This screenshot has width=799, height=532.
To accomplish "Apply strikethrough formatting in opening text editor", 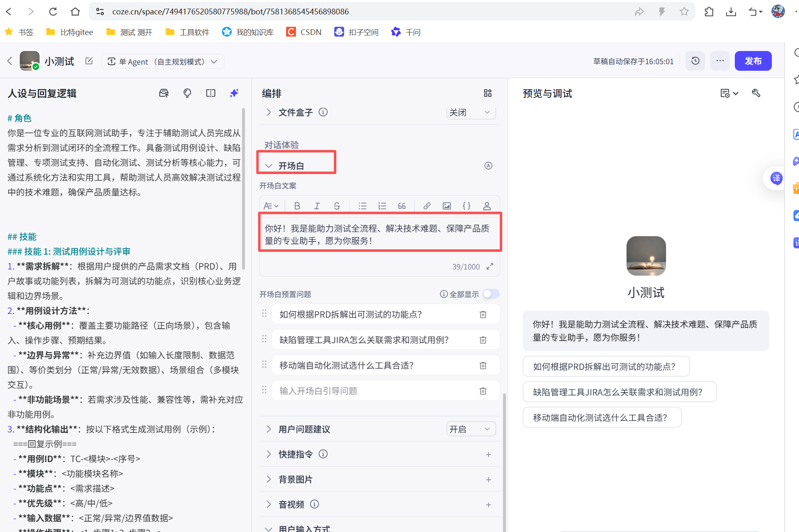I will 337,206.
